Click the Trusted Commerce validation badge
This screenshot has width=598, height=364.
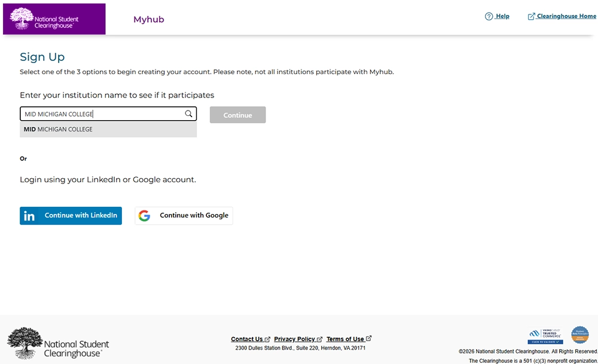click(545, 336)
